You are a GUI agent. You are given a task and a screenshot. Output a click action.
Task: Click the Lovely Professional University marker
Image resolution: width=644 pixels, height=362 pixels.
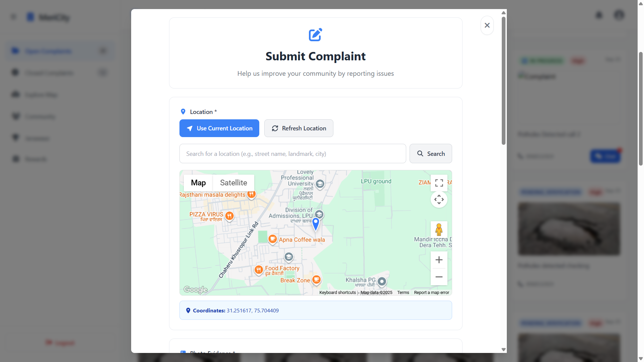320,184
